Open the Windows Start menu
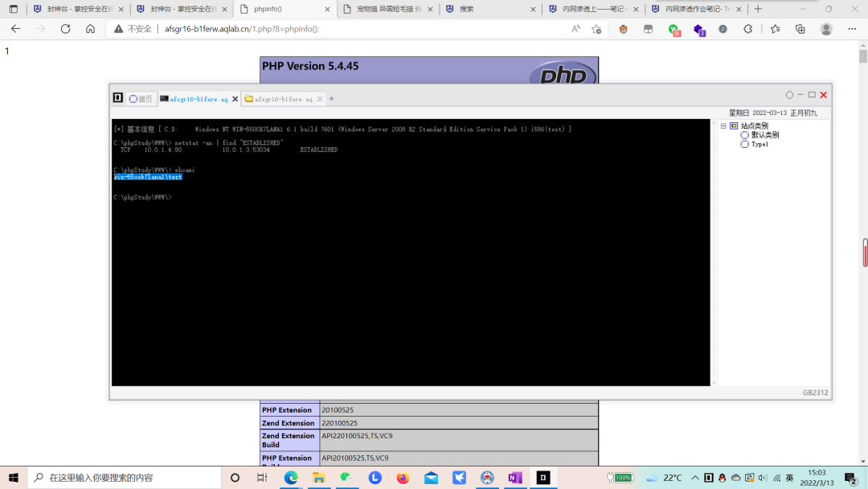Screen dimensions: 868x489 coord(14,478)
